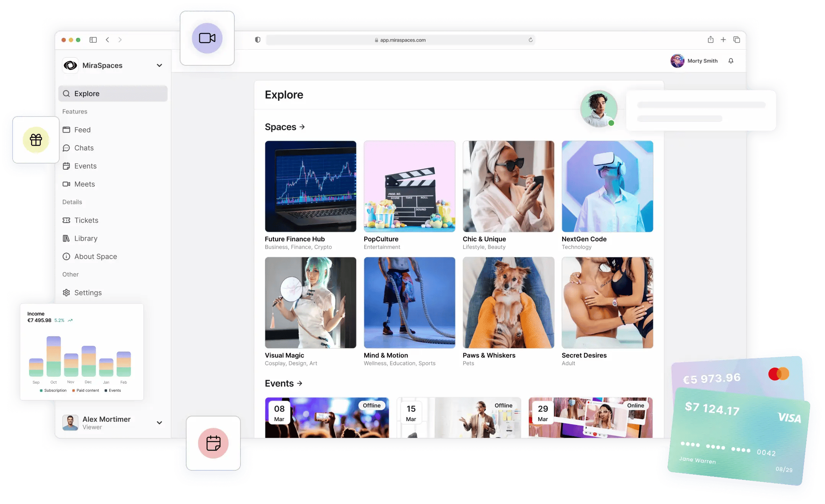The image size is (825, 504).
Task: Open notifications bell icon
Action: pos(731,61)
